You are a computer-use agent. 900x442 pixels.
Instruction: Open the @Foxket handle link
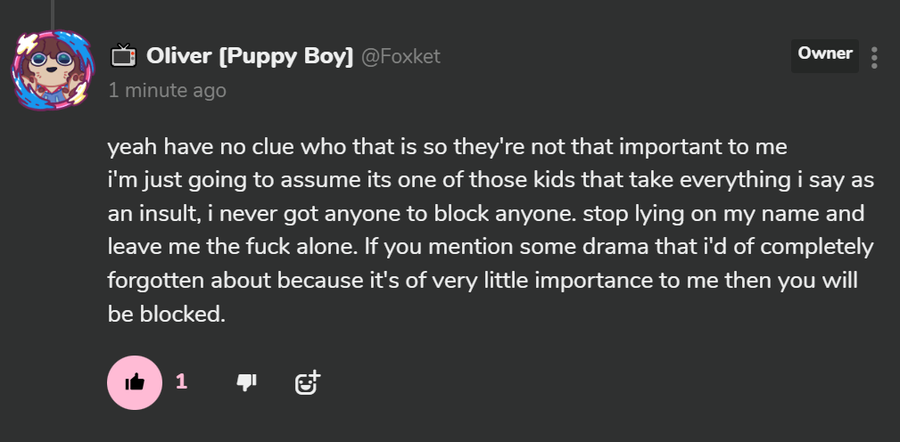(x=400, y=57)
